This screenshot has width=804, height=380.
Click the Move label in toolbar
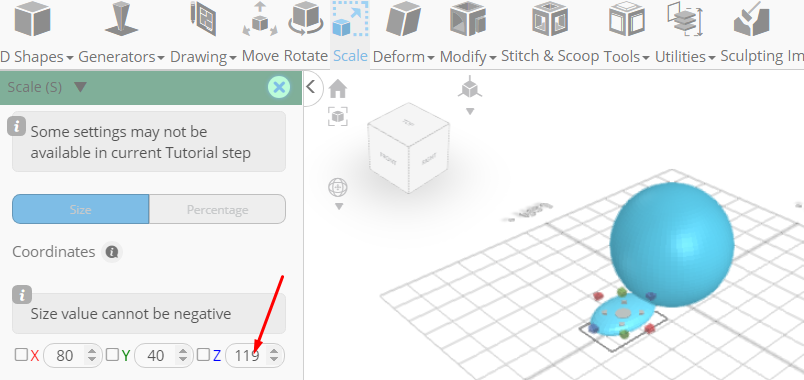260,55
